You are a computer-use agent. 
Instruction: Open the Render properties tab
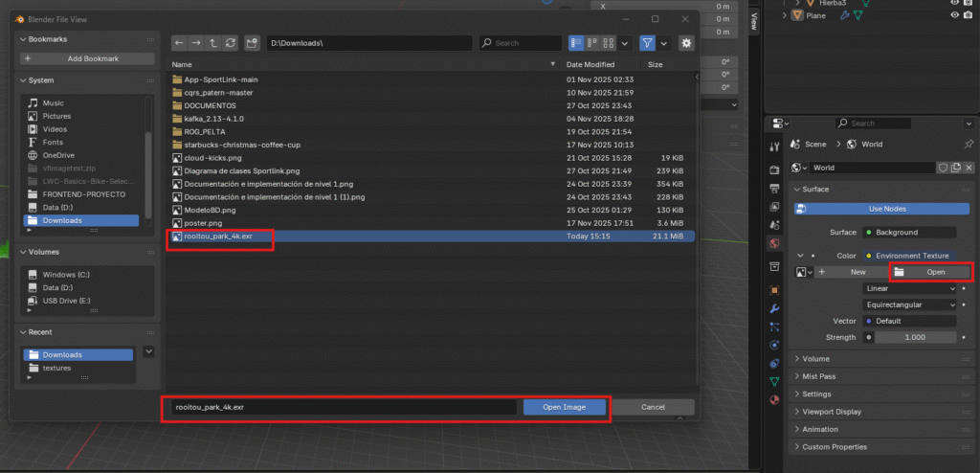click(x=775, y=169)
